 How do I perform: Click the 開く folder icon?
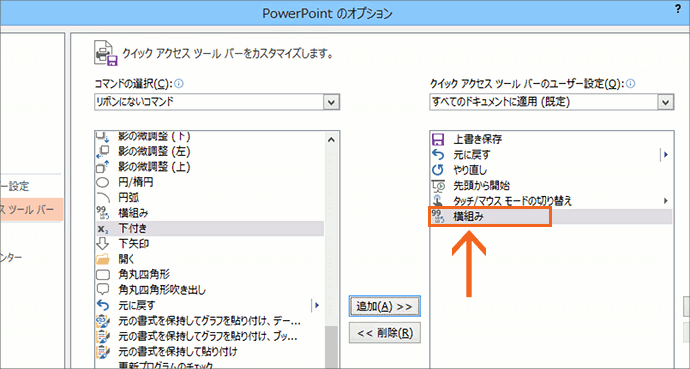click(102, 259)
